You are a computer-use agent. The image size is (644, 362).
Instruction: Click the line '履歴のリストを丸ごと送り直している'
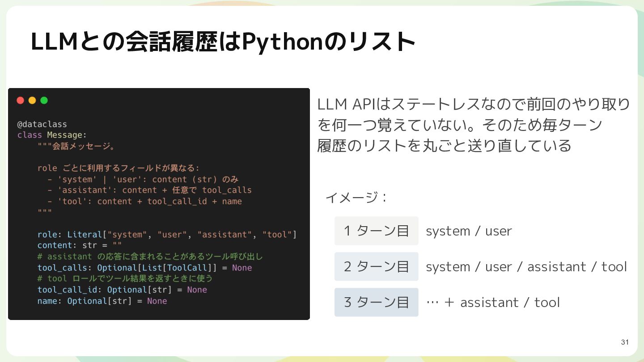pos(444,145)
